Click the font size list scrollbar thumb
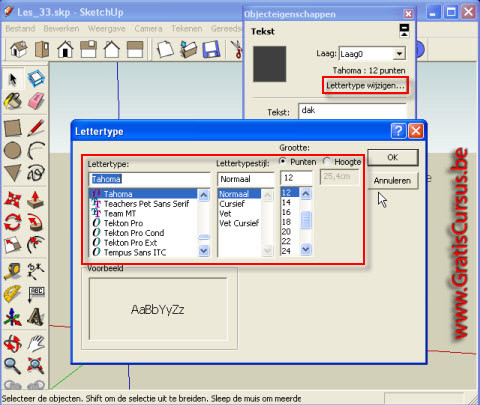 tap(306, 220)
